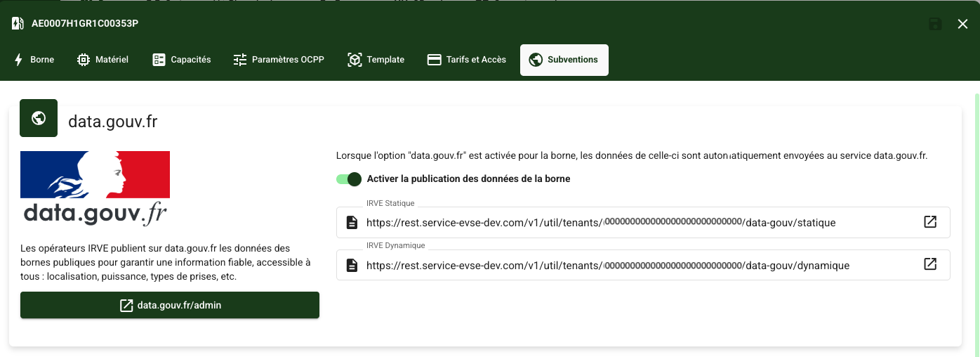Click document icon in IRVE Statique field
This screenshot has height=357, width=980.
pos(352,223)
